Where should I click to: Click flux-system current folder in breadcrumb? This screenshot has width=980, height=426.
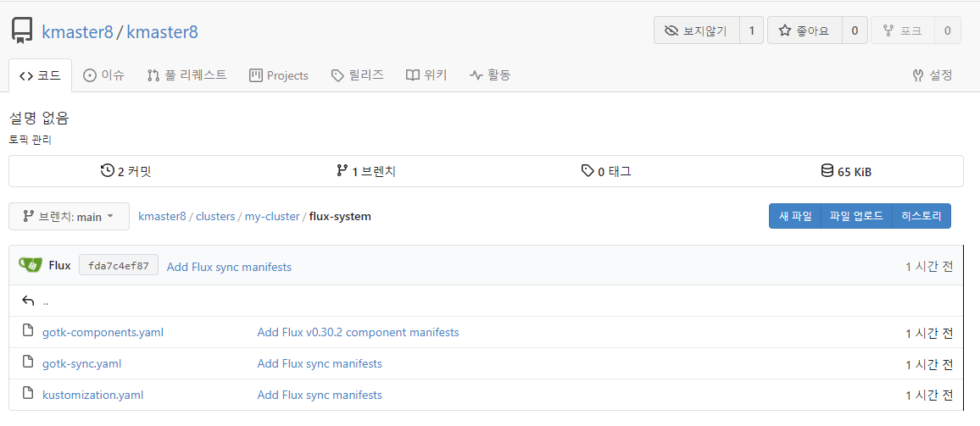click(340, 217)
